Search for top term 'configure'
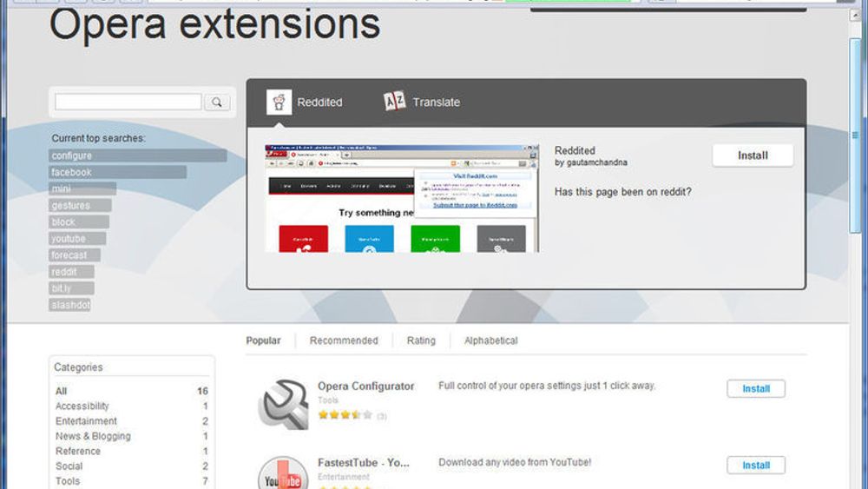 point(138,155)
